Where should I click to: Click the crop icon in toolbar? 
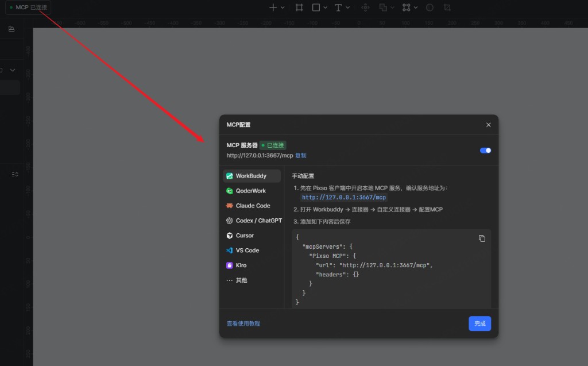447,7
